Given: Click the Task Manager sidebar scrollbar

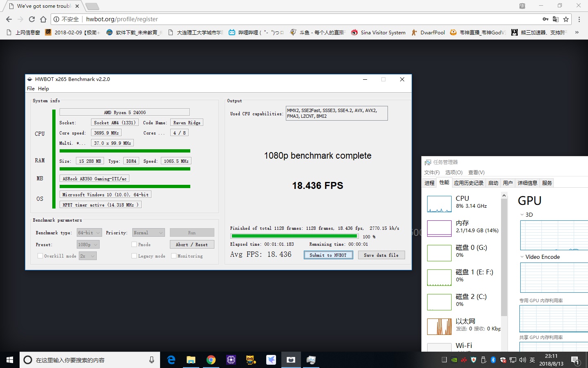Looking at the screenshot, I should (x=504, y=258).
